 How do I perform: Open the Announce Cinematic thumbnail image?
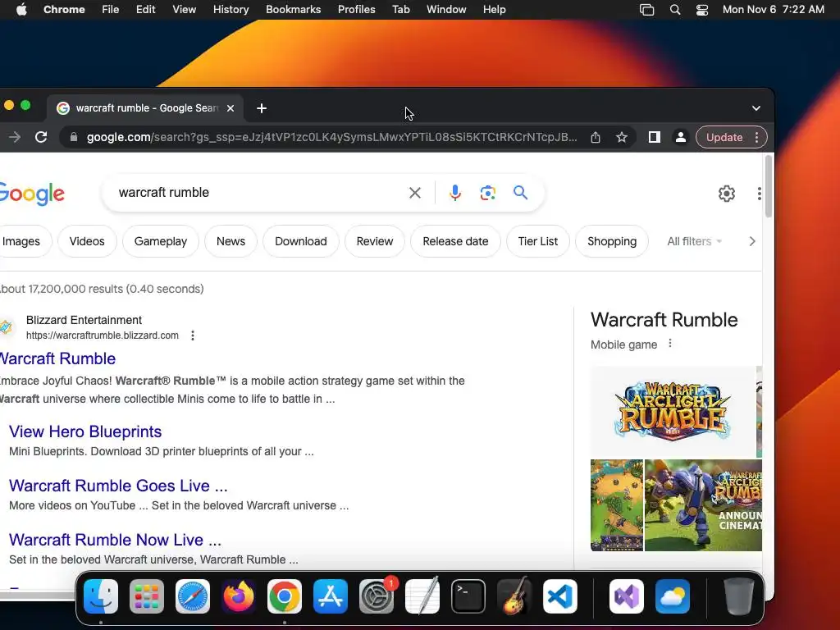[x=703, y=505]
